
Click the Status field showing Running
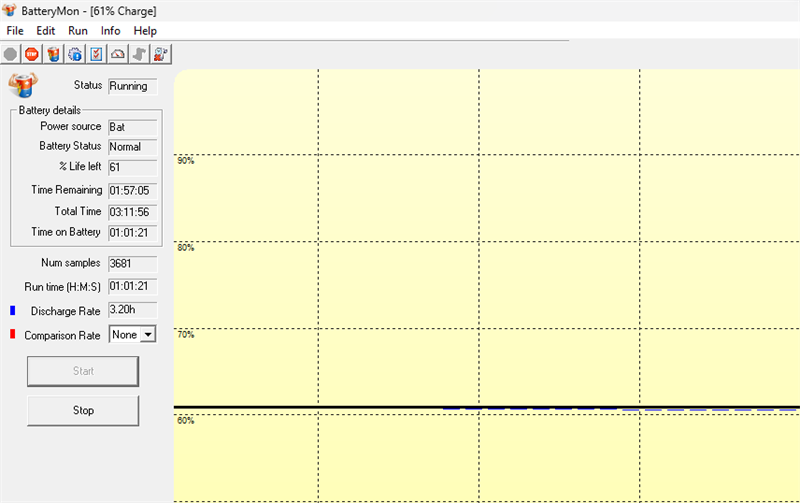coord(133,86)
